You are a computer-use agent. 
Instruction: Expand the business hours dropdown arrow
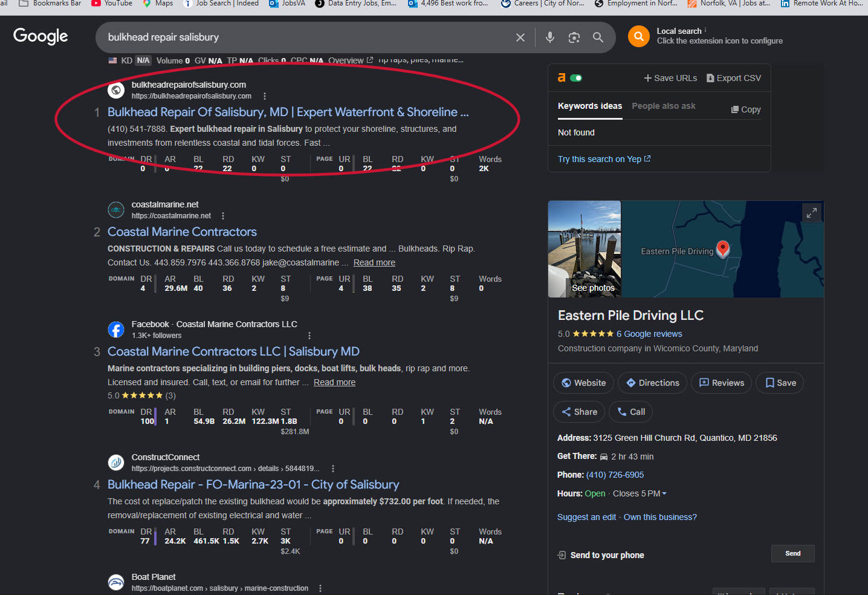point(664,493)
